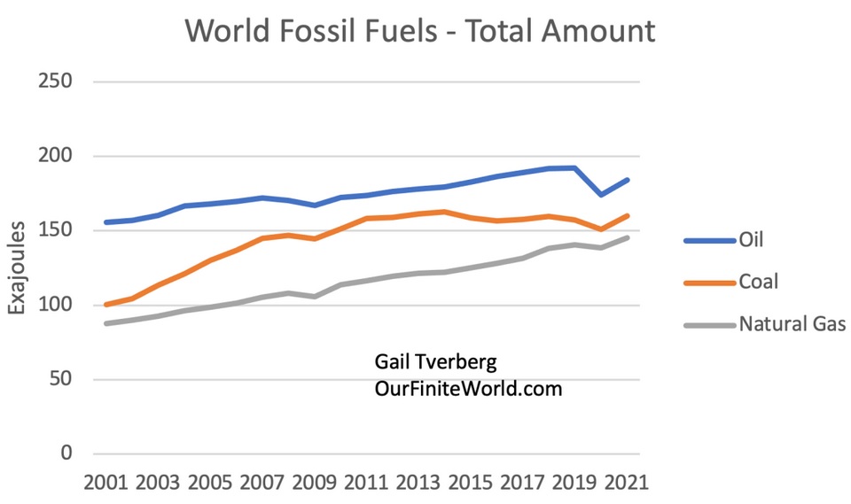The image size is (851, 504).
Task: Select the Oil legend label
Action: coord(751,240)
